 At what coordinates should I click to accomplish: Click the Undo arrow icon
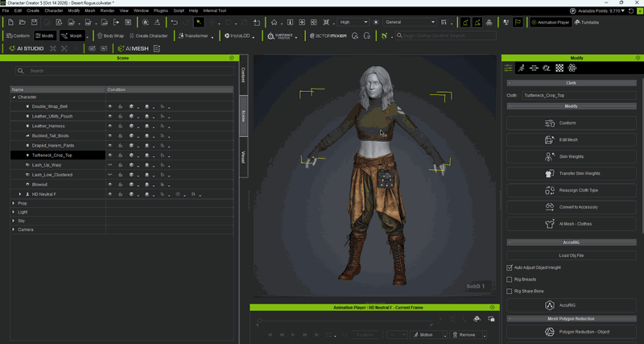tap(175, 23)
